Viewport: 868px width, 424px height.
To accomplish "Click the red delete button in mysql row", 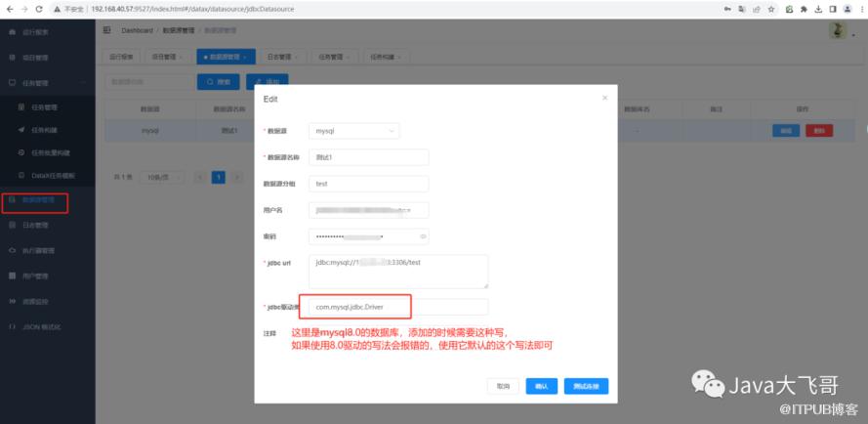I will [819, 131].
